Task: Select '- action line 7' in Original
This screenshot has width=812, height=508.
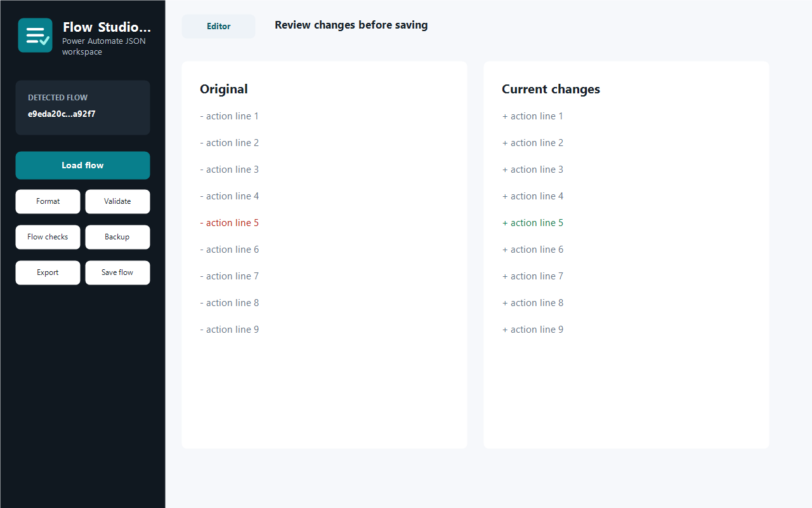Action: [x=230, y=276]
